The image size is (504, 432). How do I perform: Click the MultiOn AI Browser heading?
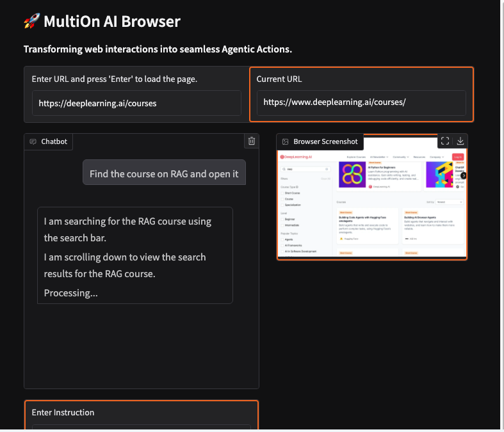coord(112,22)
